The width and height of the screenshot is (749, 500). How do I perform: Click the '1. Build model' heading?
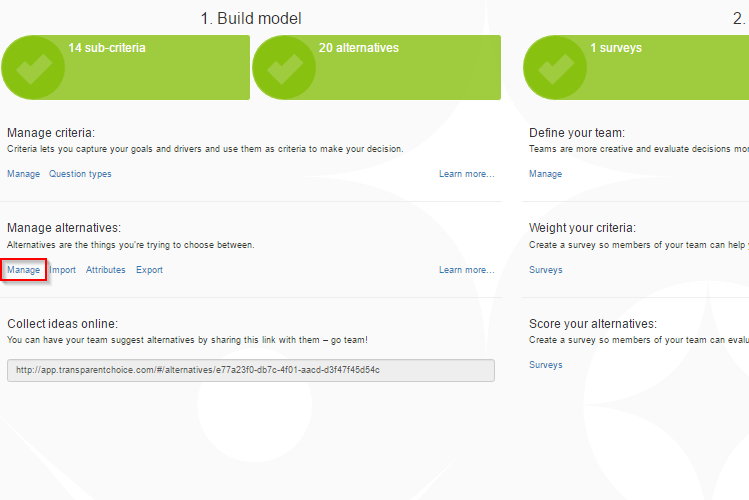(x=251, y=19)
